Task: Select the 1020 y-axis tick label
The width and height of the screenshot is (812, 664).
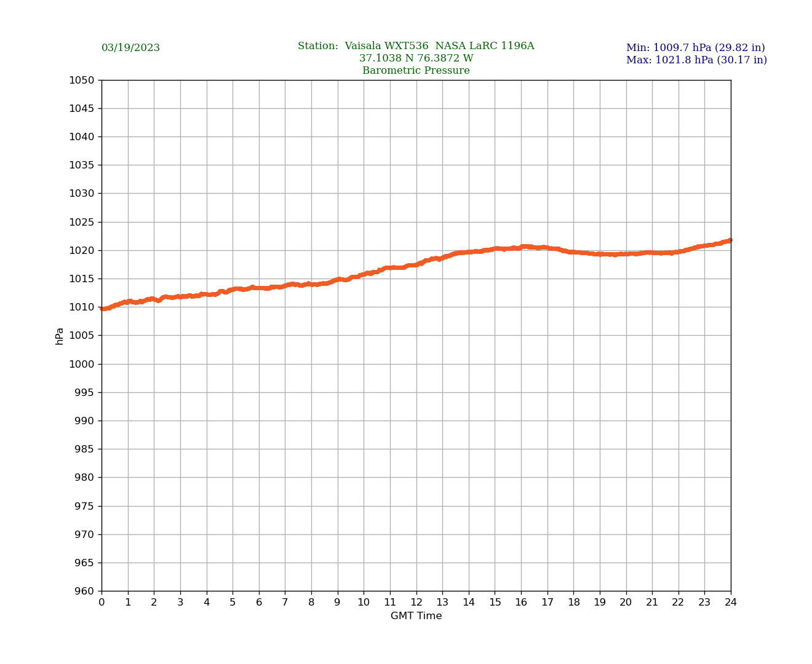Action: click(x=82, y=250)
